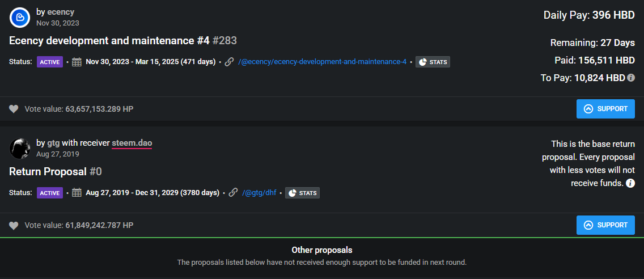644x279 pixels.
Task: Open the steem.dao receiver link
Action: [132, 143]
